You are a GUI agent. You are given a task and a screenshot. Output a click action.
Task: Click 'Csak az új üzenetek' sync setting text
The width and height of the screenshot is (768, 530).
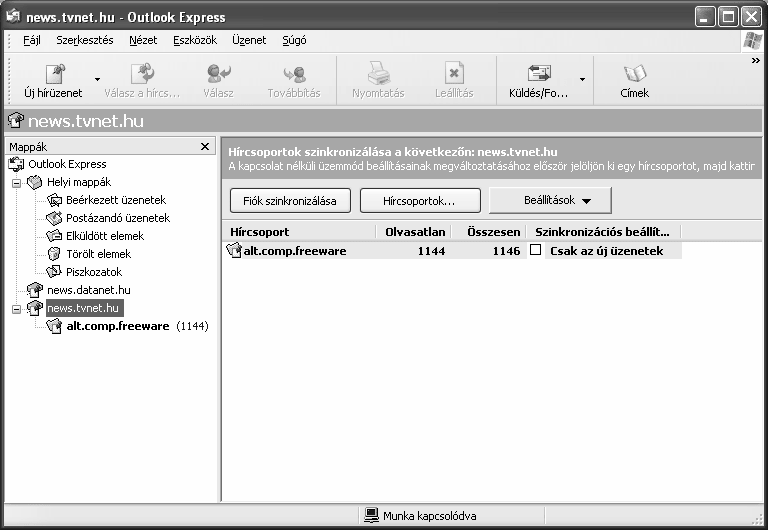[606, 251]
